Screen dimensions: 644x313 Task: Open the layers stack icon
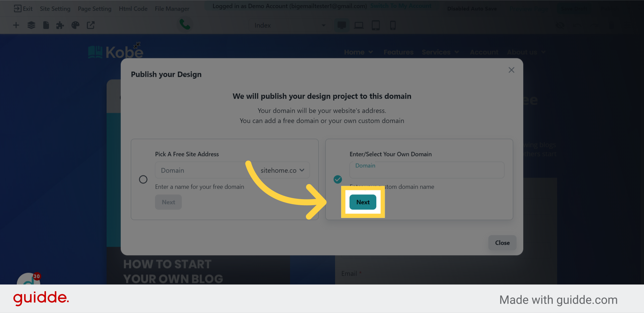coord(31,25)
